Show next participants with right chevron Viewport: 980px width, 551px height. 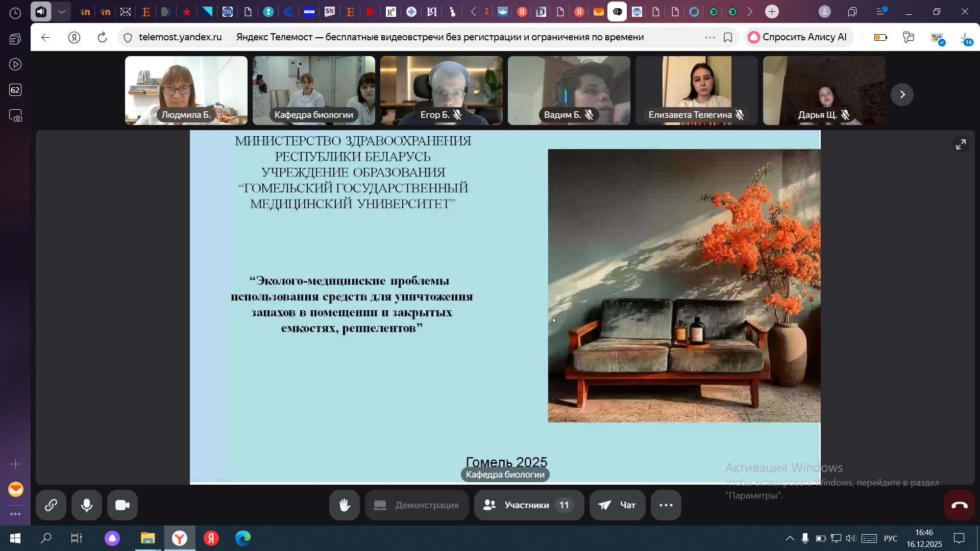(902, 94)
